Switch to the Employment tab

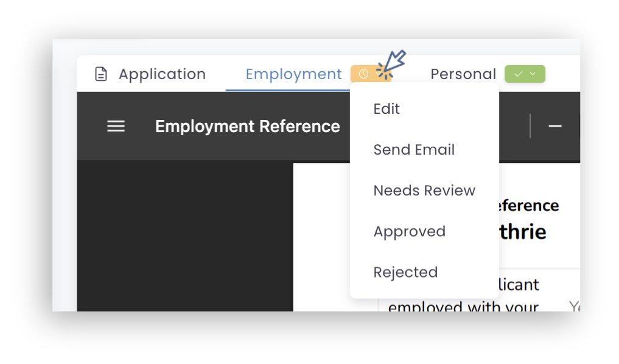click(x=293, y=74)
